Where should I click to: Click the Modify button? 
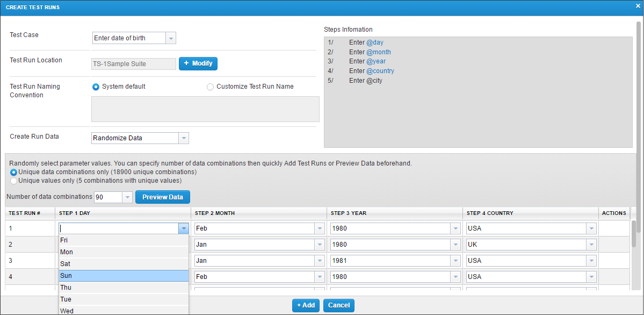click(x=198, y=63)
